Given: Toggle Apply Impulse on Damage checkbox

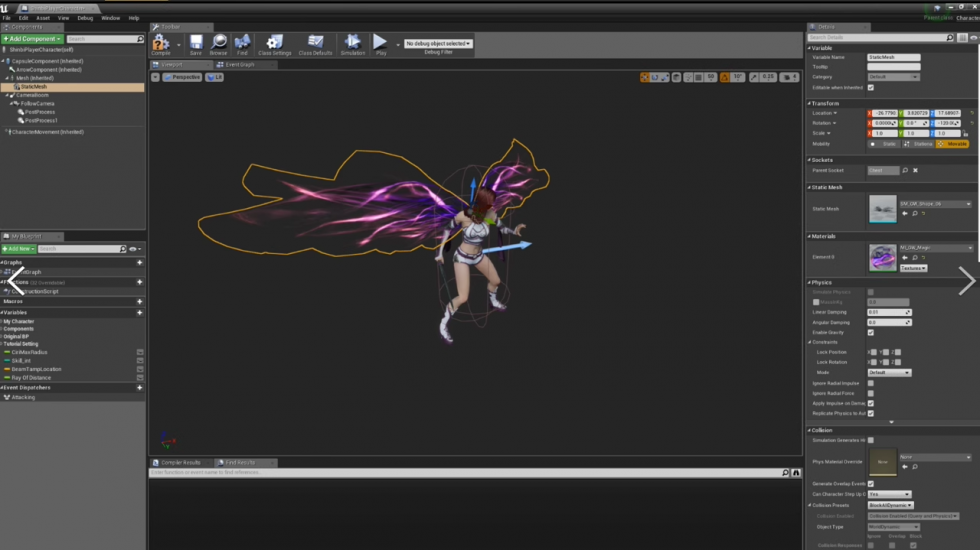Looking at the screenshot, I should click(871, 403).
